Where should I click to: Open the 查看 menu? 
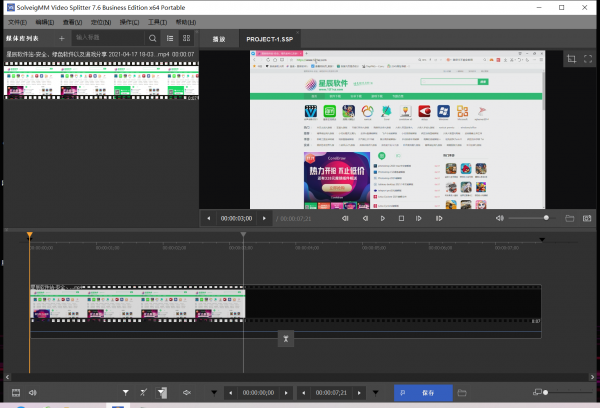coord(72,22)
